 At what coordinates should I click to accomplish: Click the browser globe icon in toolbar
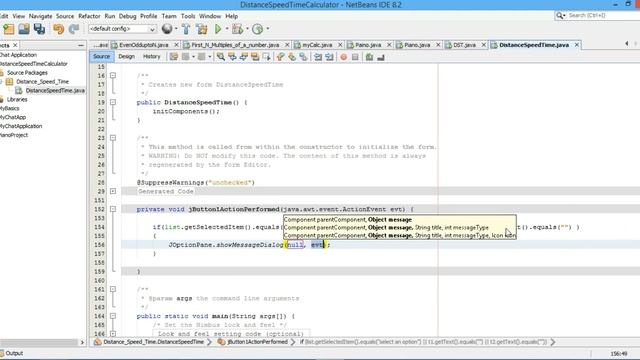point(167,29)
